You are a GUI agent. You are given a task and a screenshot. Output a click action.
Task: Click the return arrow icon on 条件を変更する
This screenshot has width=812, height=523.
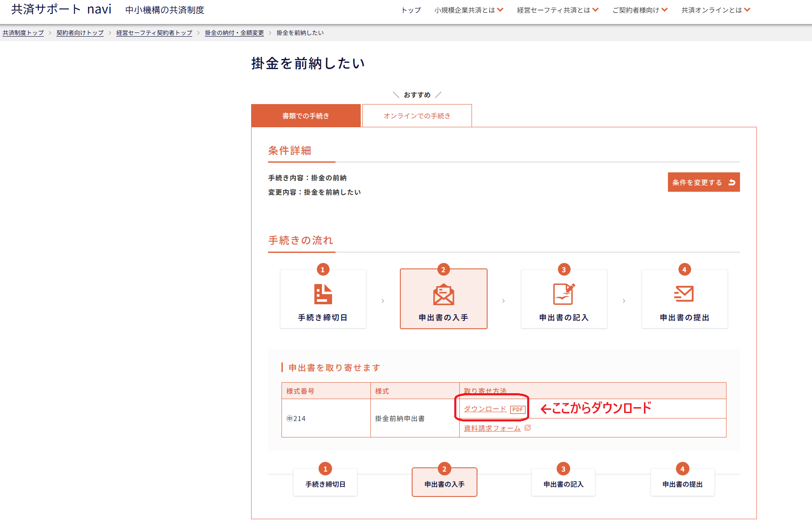pyautogui.click(x=732, y=182)
